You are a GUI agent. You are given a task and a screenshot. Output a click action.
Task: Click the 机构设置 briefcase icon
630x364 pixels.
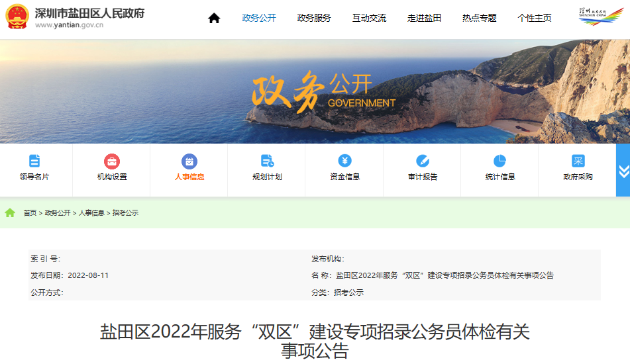[x=112, y=161]
